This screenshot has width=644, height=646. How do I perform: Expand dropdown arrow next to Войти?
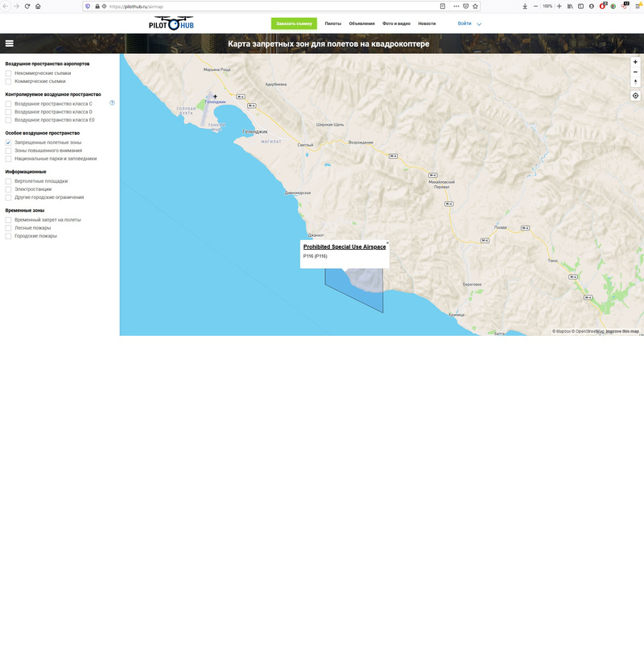click(x=479, y=24)
